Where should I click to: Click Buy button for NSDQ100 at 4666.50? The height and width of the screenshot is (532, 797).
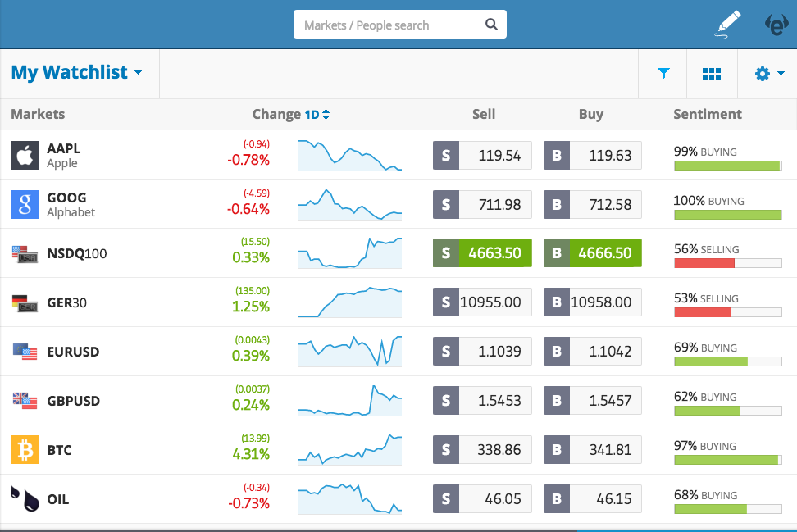click(593, 253)
